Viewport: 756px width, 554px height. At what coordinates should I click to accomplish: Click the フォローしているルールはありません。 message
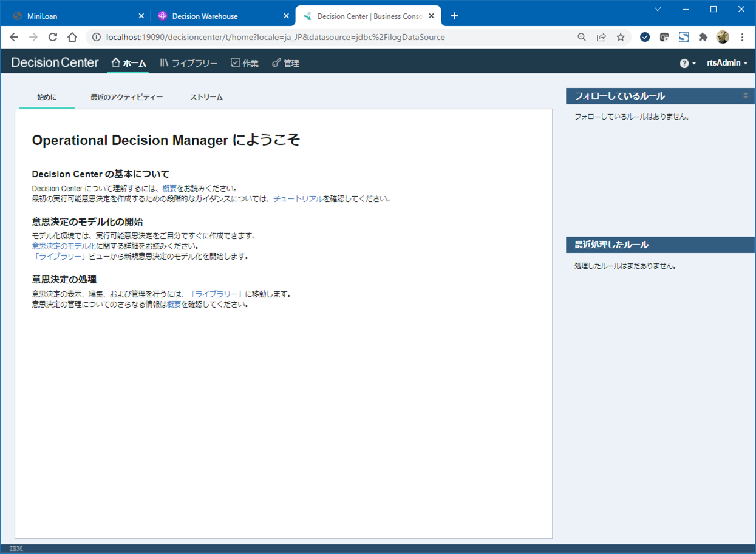pos(632,117)
